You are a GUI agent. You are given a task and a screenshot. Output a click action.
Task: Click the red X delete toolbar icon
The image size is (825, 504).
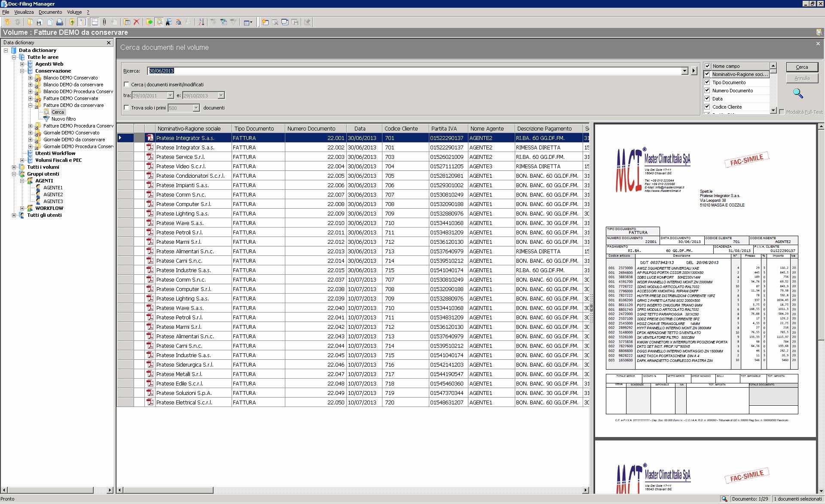coord(137,22)
